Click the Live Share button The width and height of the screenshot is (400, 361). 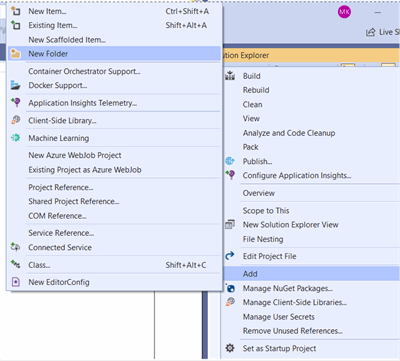[382, 32]
